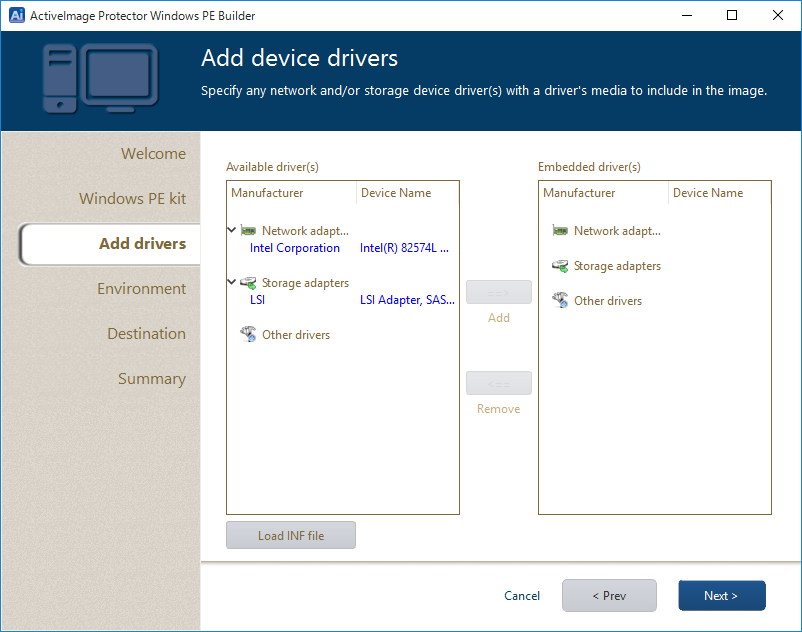Collapse the Network adapters tree in Available drivers

click(232, 230)
